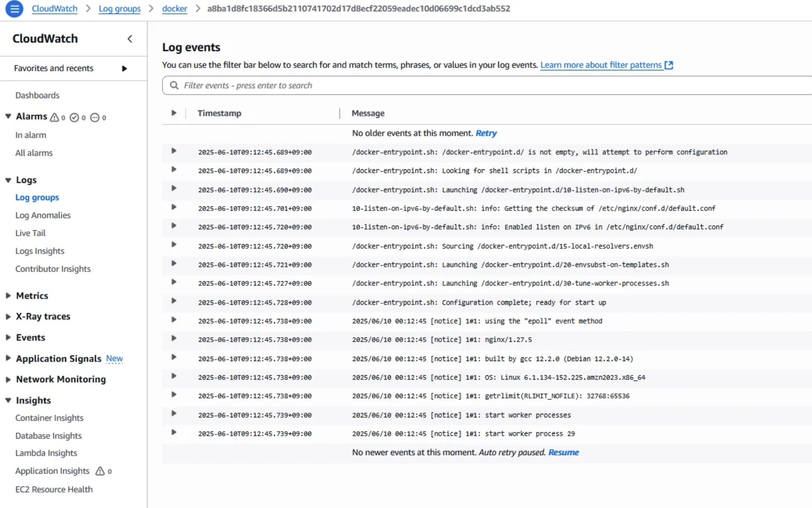Image resolution: width=812 pixels, height=508 pixels.
Task: Click the OK alarms checkmark icon
Action: (74, 117)
